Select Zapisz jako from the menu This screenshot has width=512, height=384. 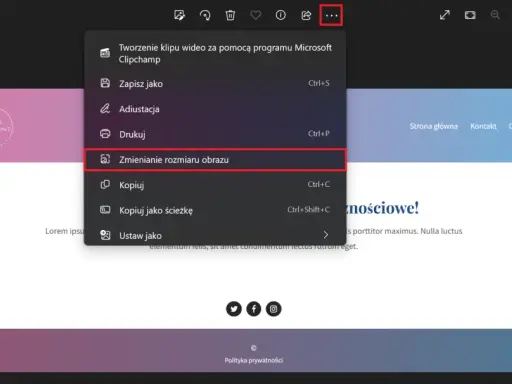(x=215, y=83)
